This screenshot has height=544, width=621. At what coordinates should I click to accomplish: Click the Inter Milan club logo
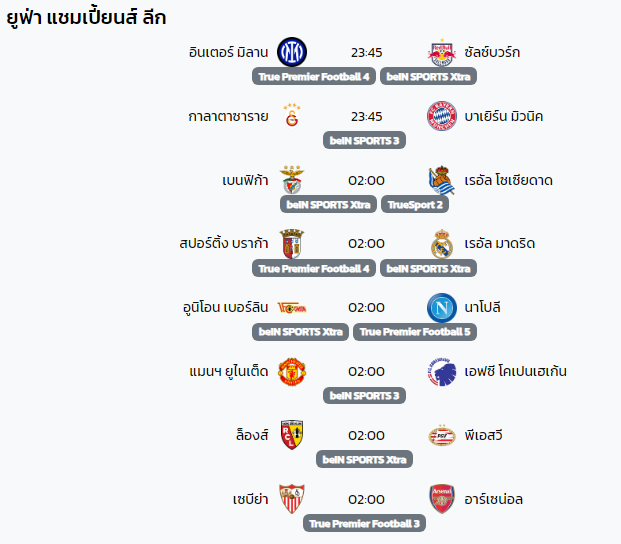pos(292,52)
